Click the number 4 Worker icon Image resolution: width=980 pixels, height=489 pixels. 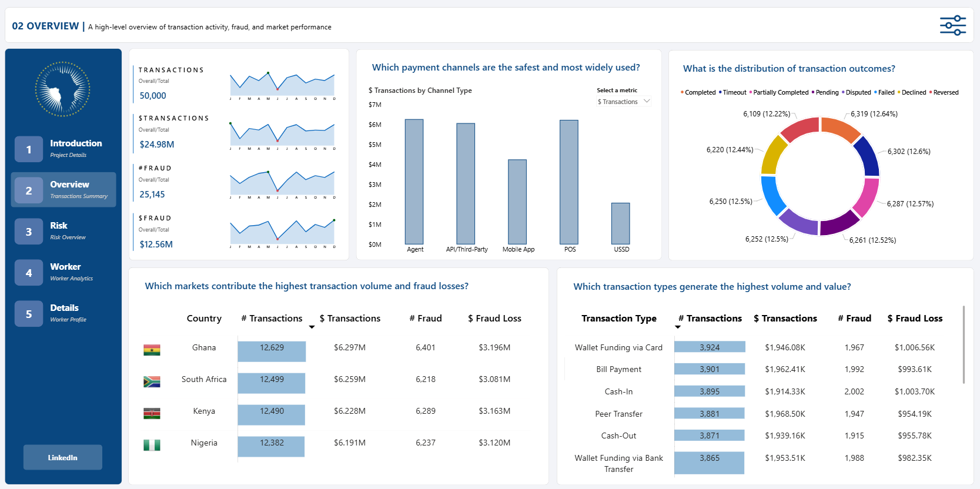(x=29, y=273)
